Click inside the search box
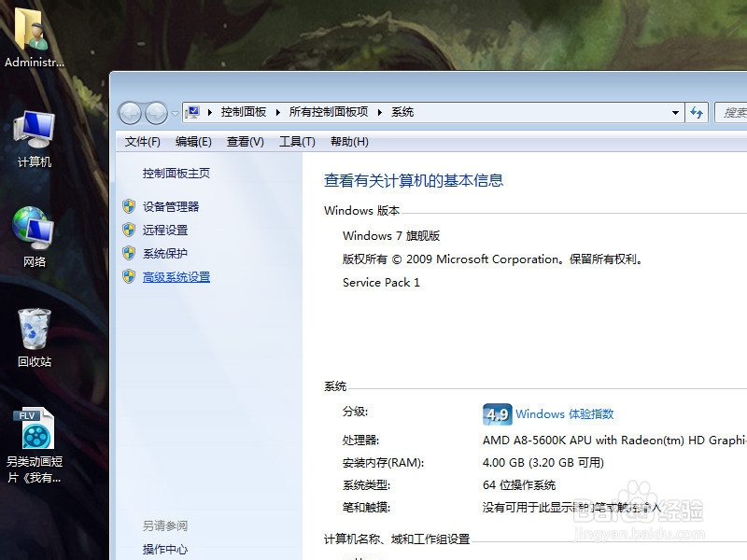The height and width of the screenshot is (560, 747). [x=733, y=112]
